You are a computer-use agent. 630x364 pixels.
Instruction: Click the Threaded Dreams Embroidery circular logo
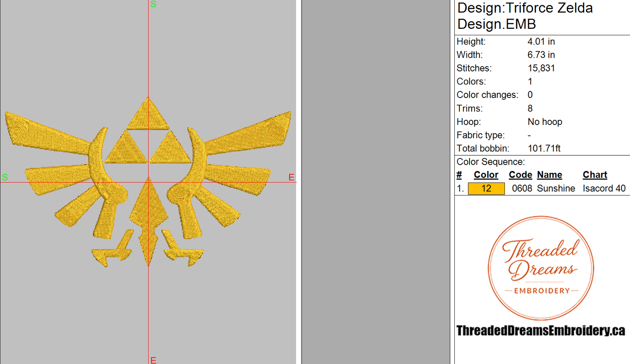tap(540, 268)
